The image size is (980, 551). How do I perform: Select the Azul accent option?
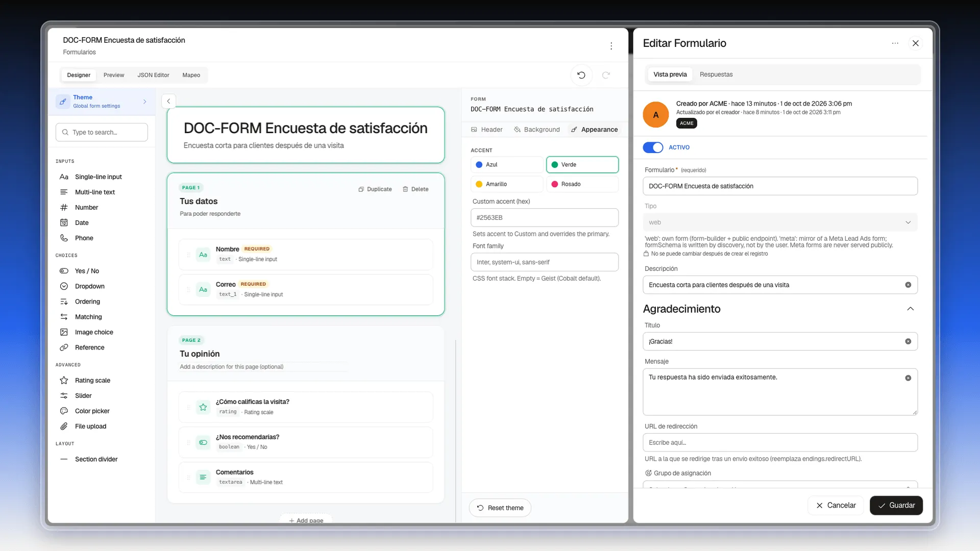tap(507, 165)
